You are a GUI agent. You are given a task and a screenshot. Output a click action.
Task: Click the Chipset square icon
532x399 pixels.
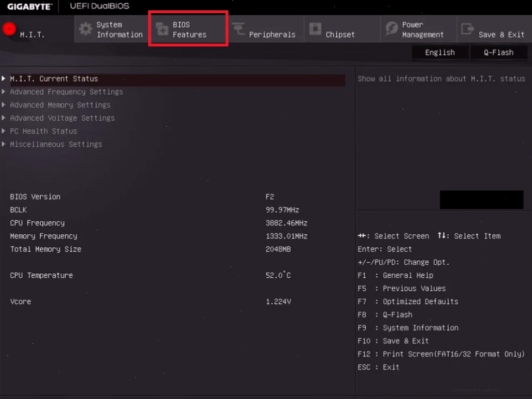[315, 29]
